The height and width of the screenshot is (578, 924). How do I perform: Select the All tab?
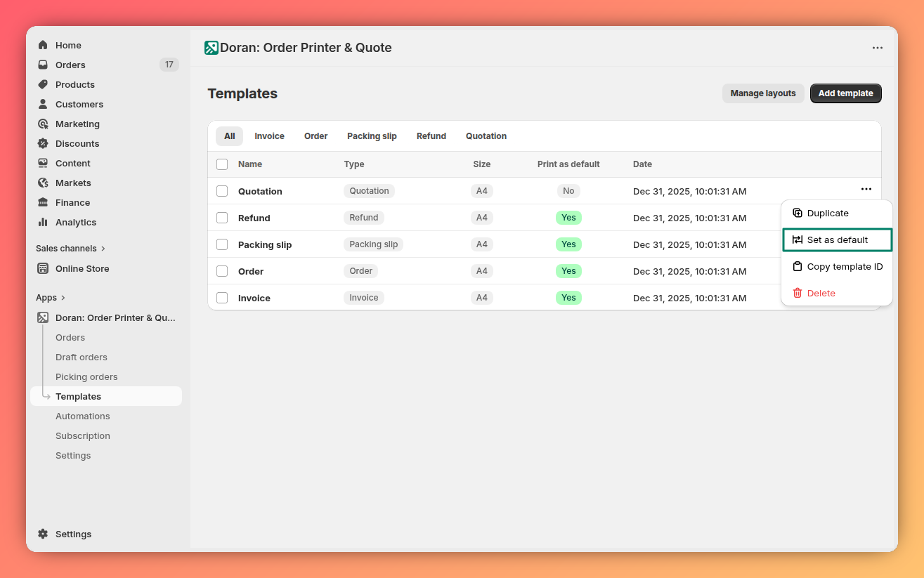(x=230, y=136)
